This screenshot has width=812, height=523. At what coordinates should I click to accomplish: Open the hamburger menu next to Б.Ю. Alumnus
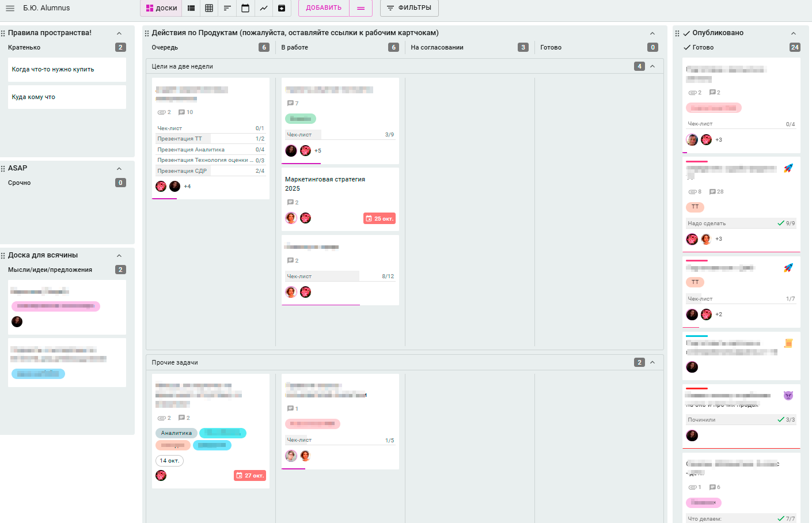point(10,8)
